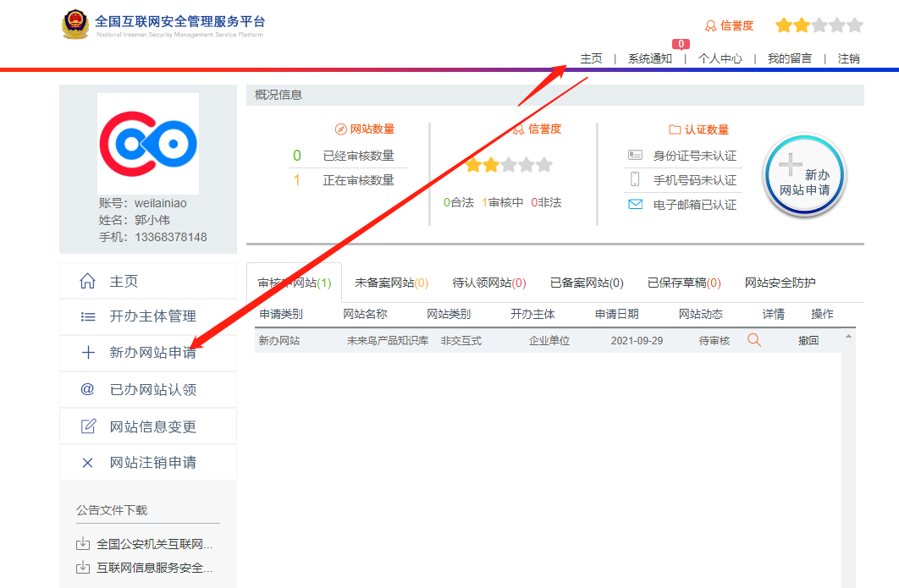
Task: Select the 已保存草稿 tab
Action: (x=684, y=283)
